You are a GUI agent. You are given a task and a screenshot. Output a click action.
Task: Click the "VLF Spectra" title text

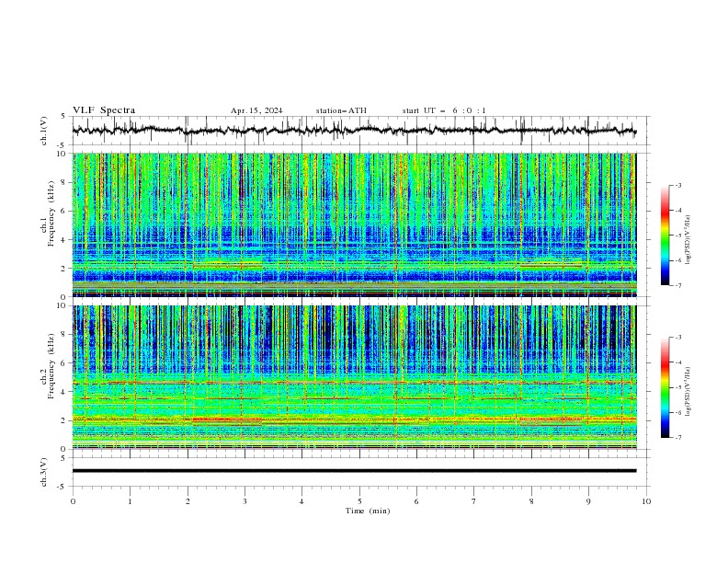pyautogui.click(x=104, y=110)
